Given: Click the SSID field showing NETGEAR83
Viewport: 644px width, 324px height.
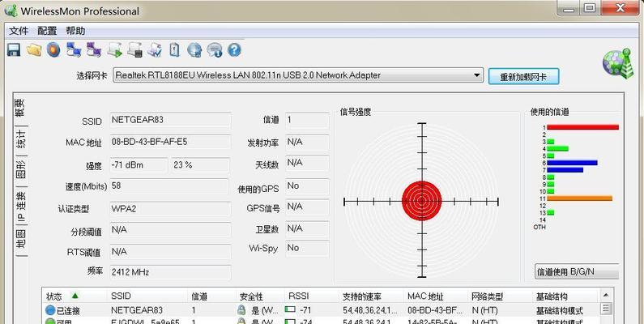Looking at the screenshot, I should pyautogui.click(x=170, y=120).
